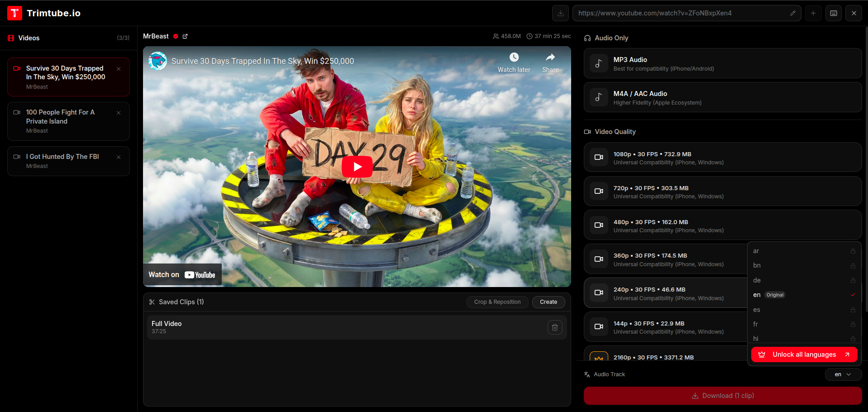
Task: Remove 'Survive 30 Days Trapped' video from list
Action: 119,69
